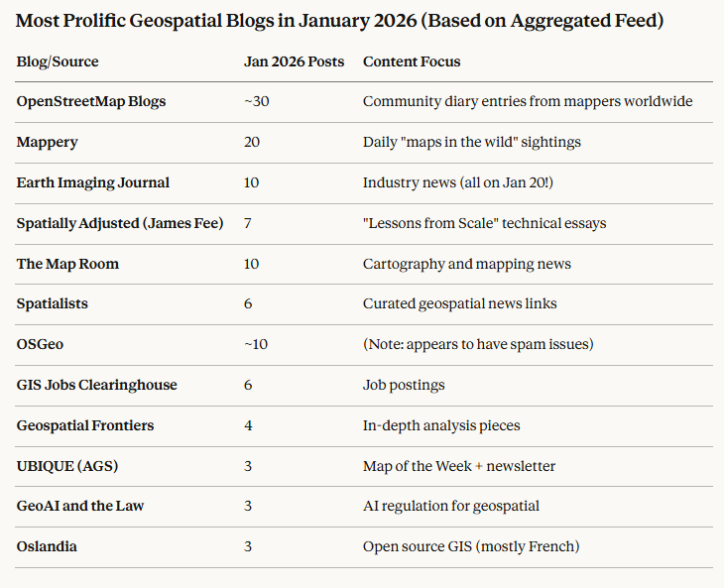Click the Blog/Source column header
724x588 pixels.
click(58, 61)
